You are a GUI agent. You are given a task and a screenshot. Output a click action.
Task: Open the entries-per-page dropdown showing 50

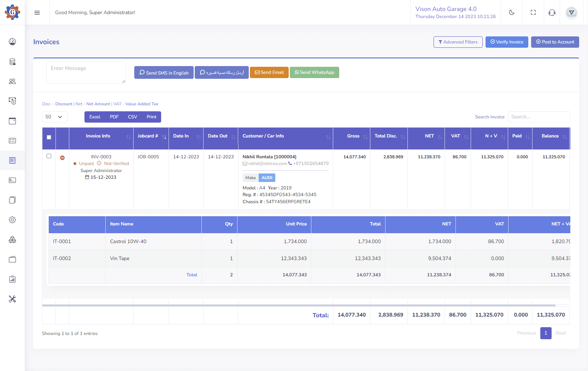(54, 117)
